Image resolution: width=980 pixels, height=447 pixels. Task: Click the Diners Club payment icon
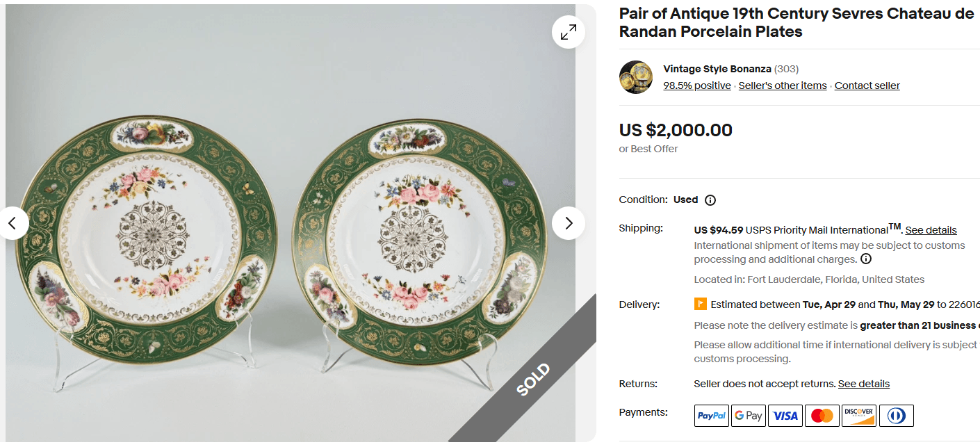pos(897,415)
